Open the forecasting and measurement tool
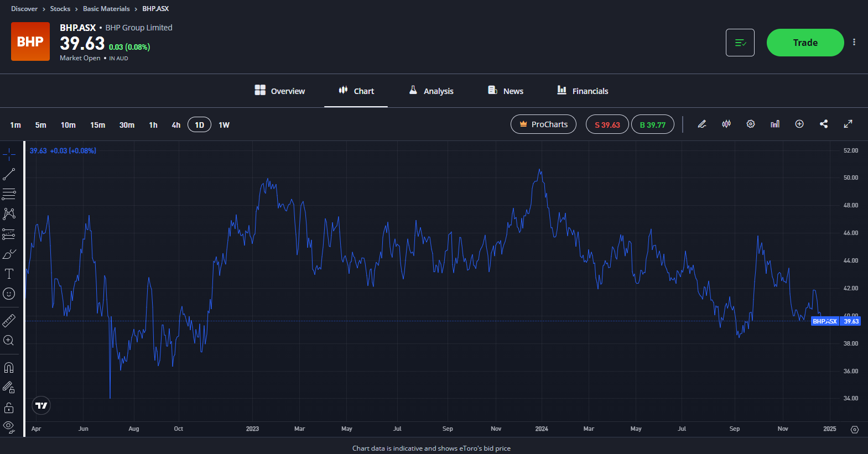This screenshot has height=454, width=868. pos(9,234)
